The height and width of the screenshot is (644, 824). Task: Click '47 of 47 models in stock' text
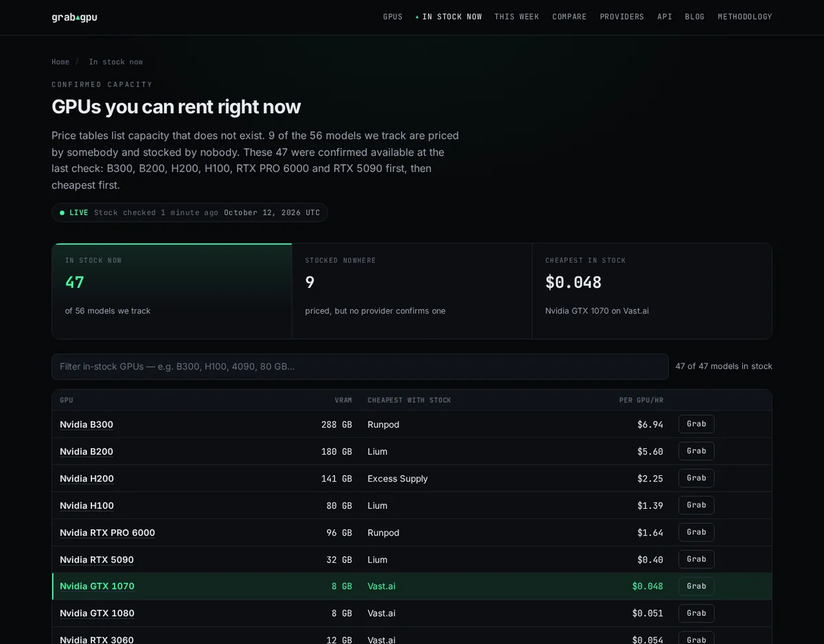724,367
